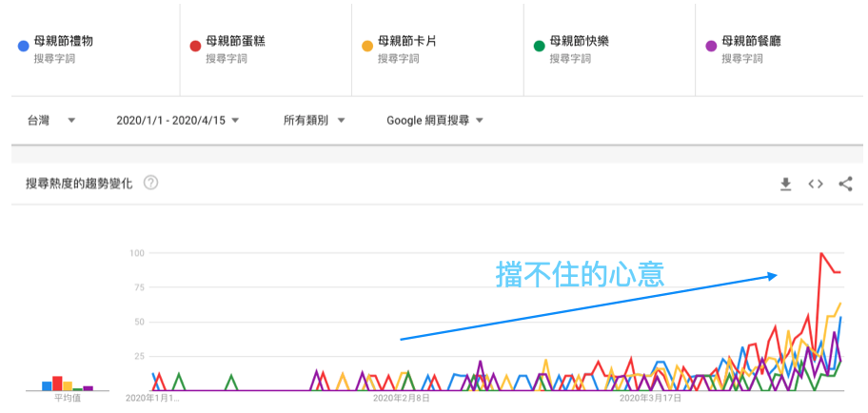Viewport: 868px width, 413px height.
Task: Open the 所有類別 category dropdown
Action: click(x=314, y=121)
